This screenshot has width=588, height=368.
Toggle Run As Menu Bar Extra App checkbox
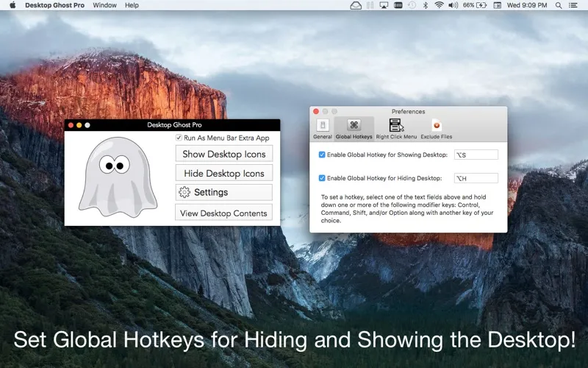(x=179, y=138)
